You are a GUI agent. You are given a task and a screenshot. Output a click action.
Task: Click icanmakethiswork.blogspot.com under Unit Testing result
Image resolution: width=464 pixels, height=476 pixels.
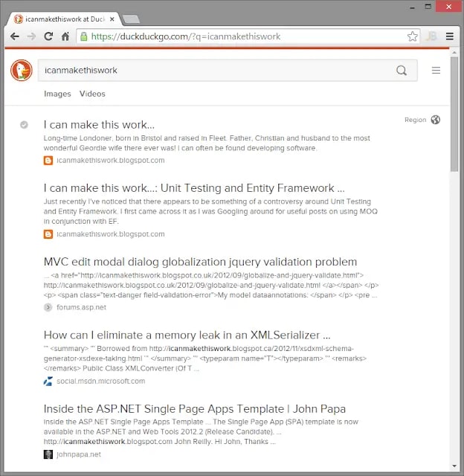pos(111,234)
